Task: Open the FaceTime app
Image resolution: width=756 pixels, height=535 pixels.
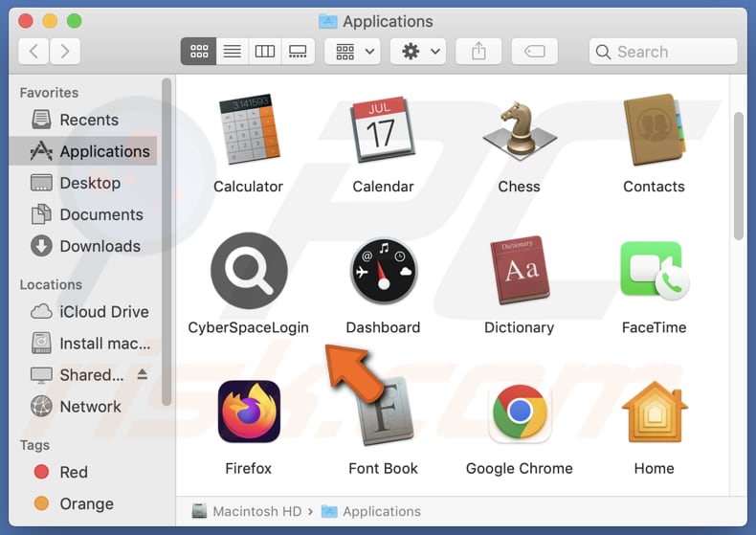Action: click(655, 271)
